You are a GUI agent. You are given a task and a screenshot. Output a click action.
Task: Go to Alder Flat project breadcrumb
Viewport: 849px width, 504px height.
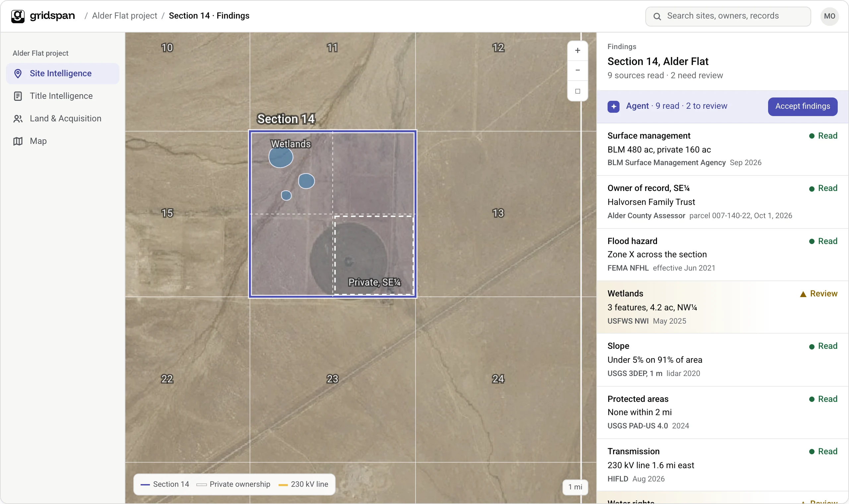click(x=124, y=16)
